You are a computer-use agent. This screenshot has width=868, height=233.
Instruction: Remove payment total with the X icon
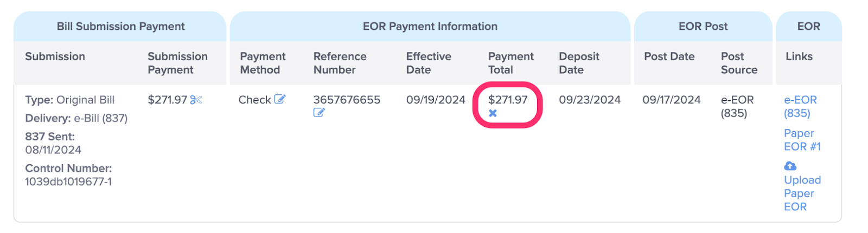[493, 113]
